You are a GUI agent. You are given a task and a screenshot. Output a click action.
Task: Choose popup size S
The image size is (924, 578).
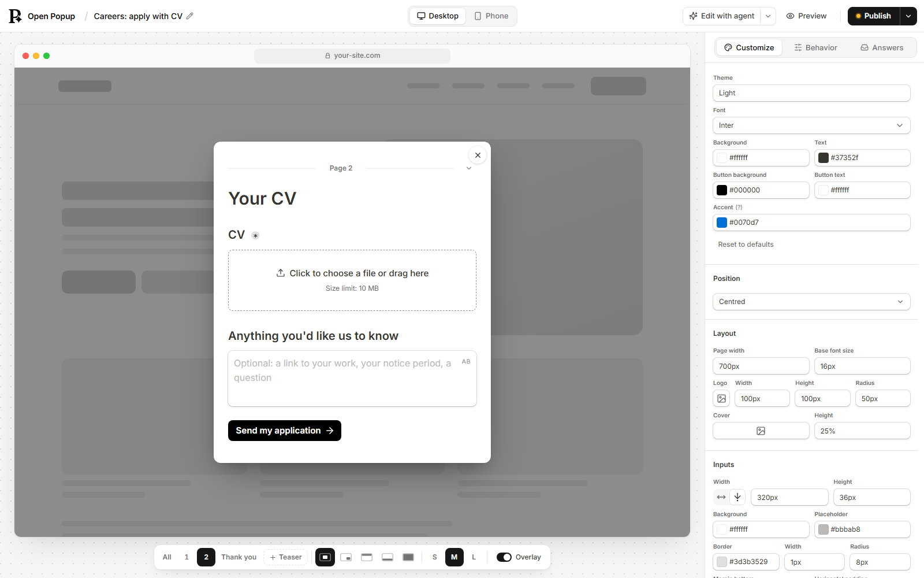(435, 557)
